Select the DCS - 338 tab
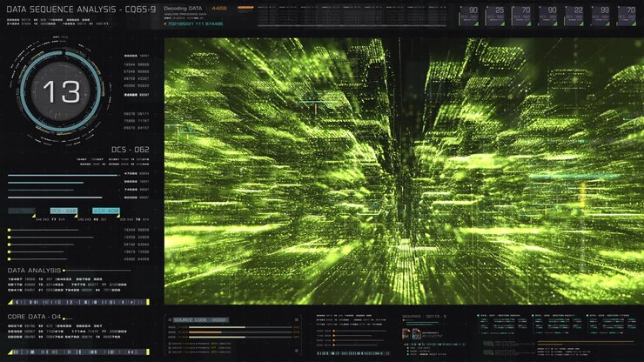 (64, 211)
